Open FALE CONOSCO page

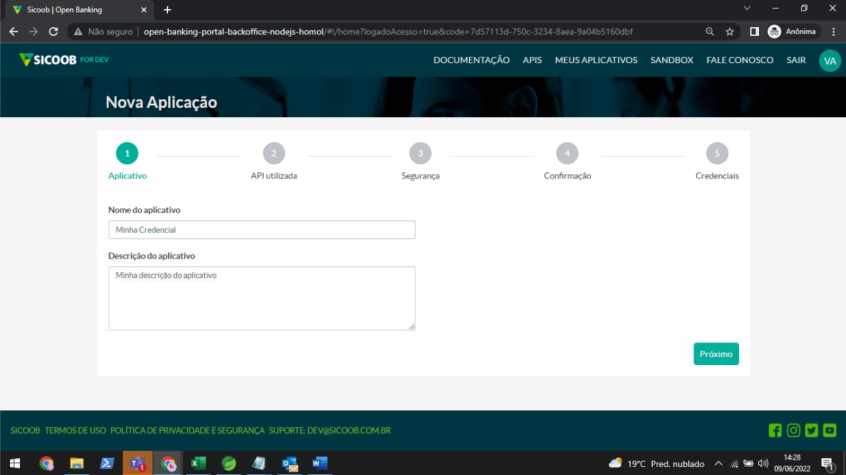coord(740,60)
